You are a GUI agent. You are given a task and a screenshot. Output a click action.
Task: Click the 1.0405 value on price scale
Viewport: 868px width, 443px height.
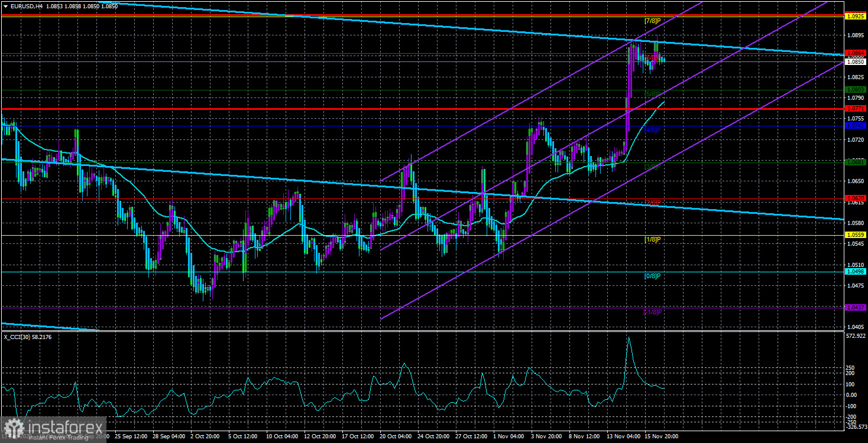click(856, 327)
